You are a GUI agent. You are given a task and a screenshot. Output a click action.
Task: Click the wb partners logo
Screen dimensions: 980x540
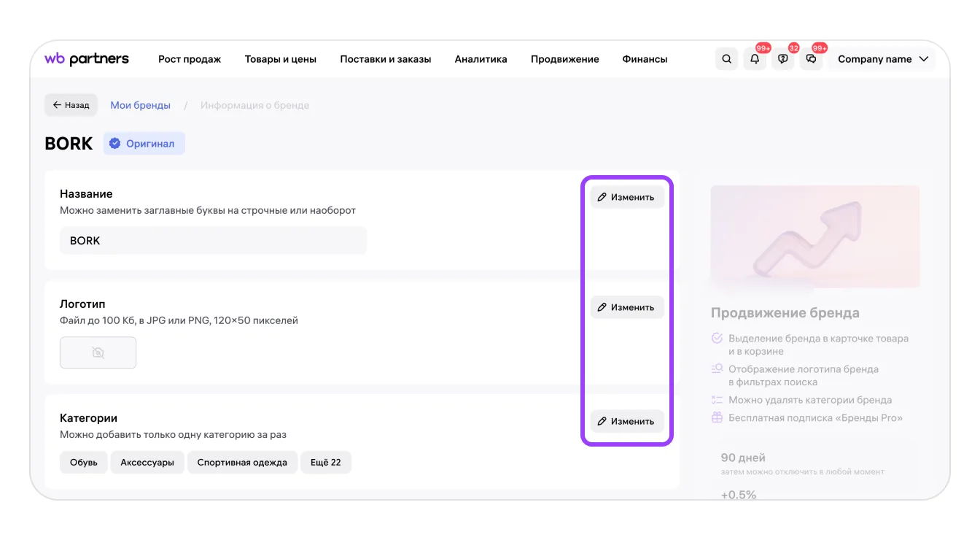pyautogui.click(x=87, y=59)
